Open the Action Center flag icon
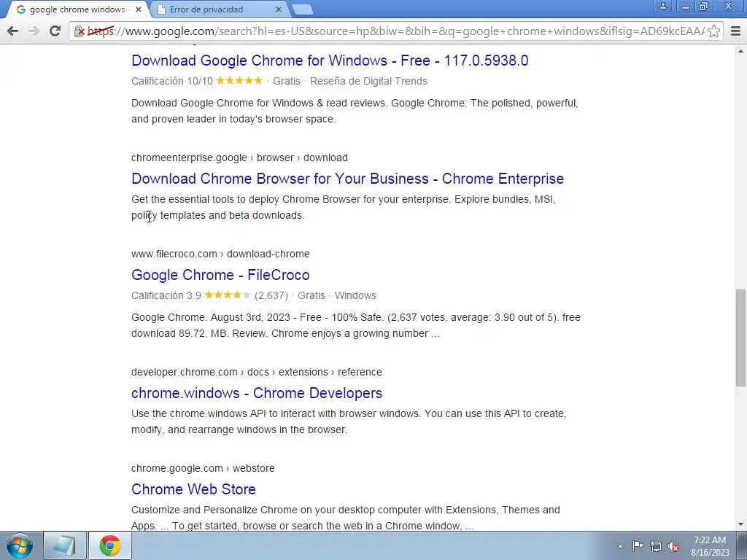Screen dimensions: 747x560 pos(638,546)
